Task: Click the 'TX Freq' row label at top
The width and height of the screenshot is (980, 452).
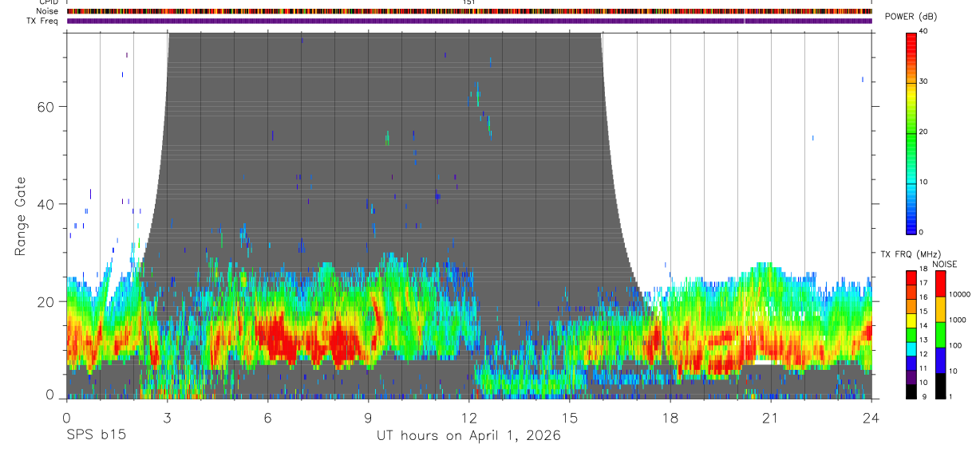Action: 43,21
